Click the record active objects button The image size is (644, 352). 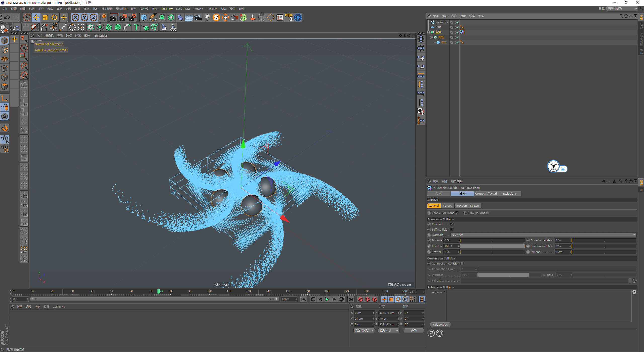[x=360, y=299]
